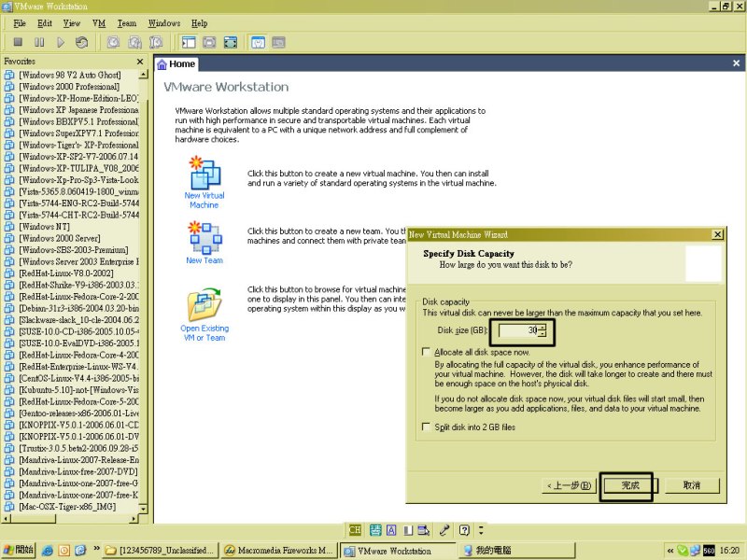Click the Internet Explorer quick launch icon
747x560 pixels.
coord(48,551)
